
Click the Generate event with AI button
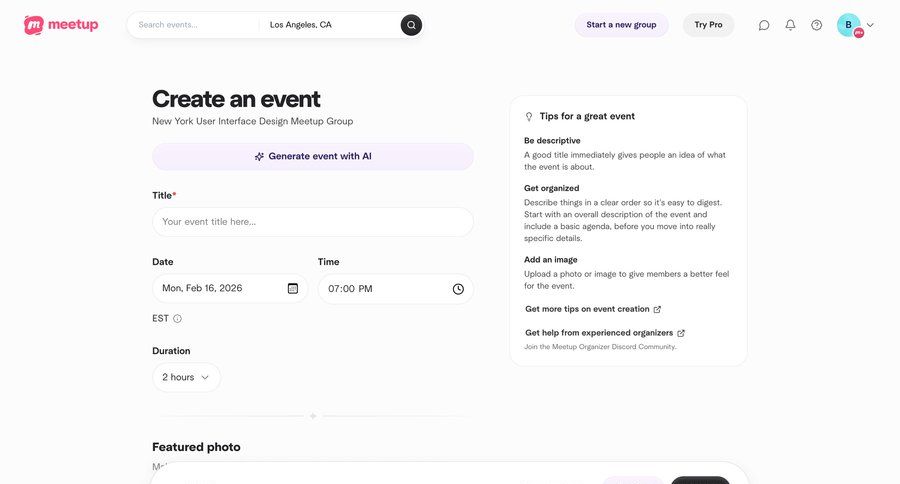pyautogui.click(x=313, y=157)
